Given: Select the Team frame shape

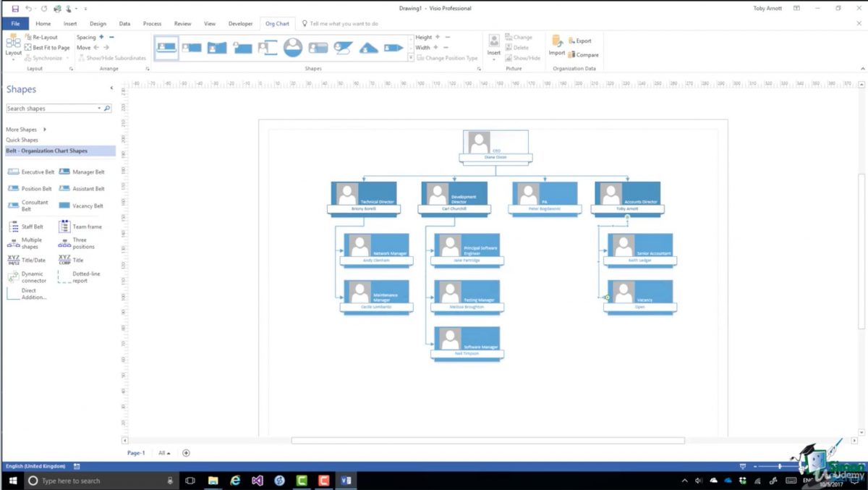Looking at the screenshot, I should click(82, 226).
